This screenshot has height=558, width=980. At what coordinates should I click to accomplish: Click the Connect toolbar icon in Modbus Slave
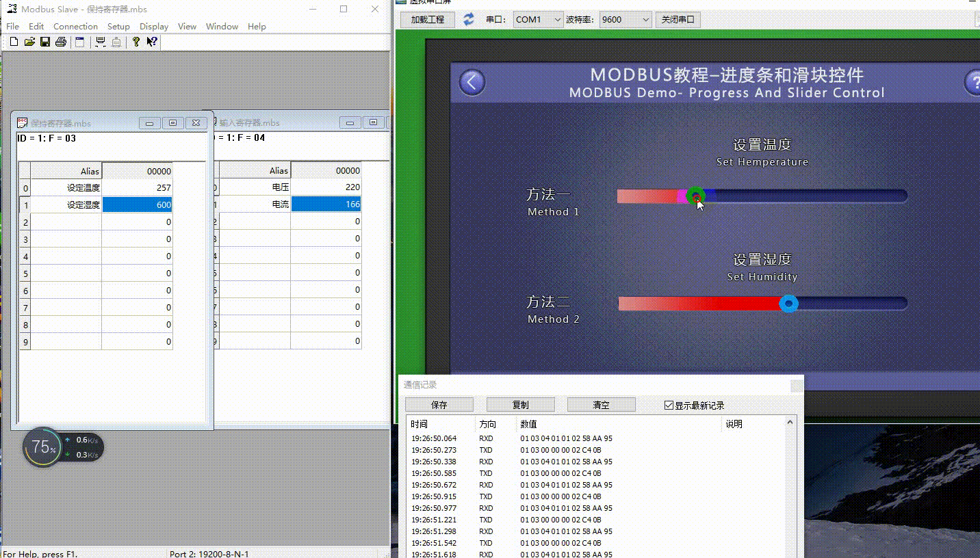point(101,42)
